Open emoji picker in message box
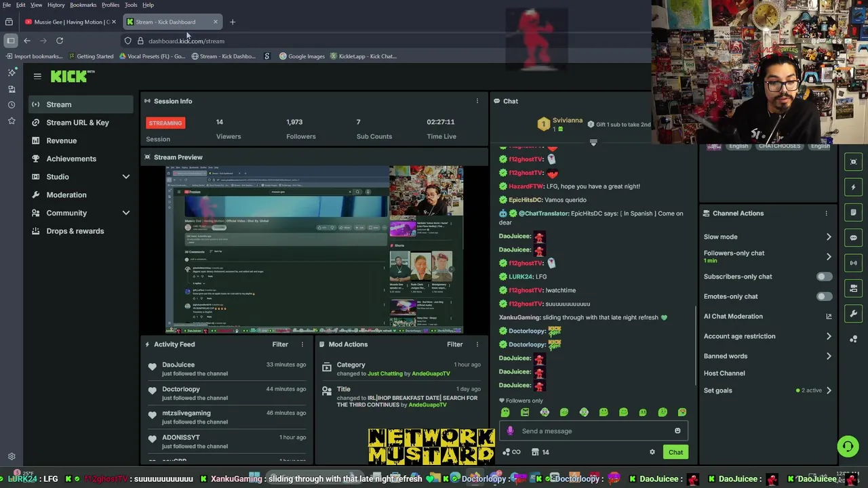This screenshot has height=488, width=868. point(677,431)
